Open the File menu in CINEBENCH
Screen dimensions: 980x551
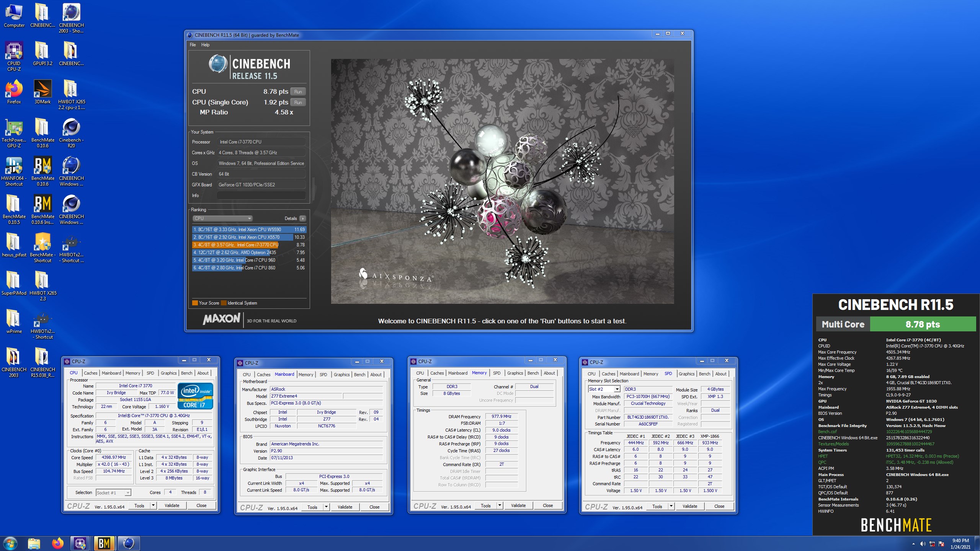[193, 45]
